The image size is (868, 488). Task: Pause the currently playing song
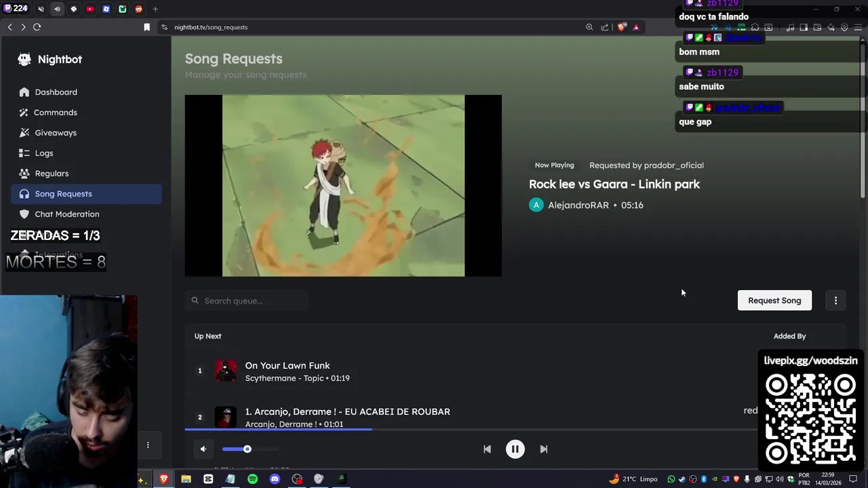[x=515, y=449]
